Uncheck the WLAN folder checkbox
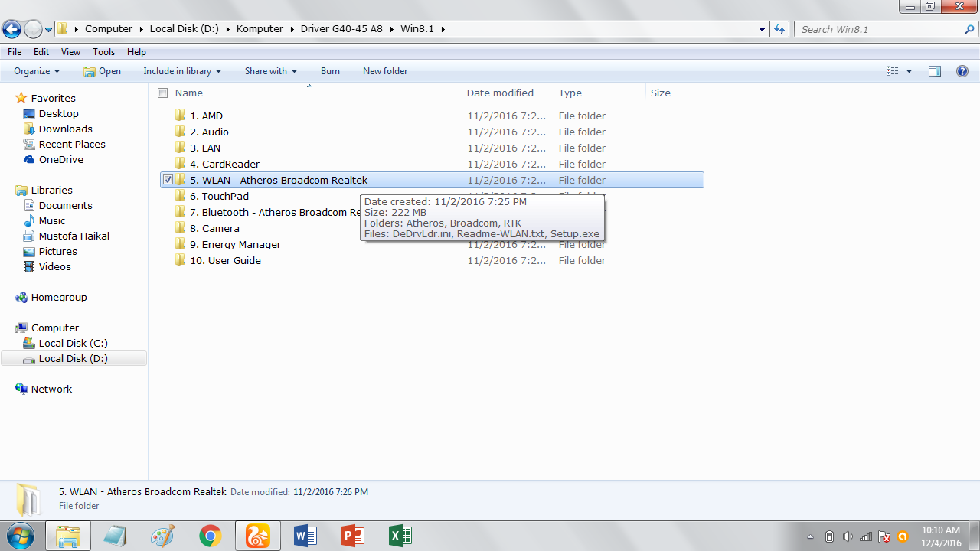Screen dimensions: 980x551 (x=168, y=180)
